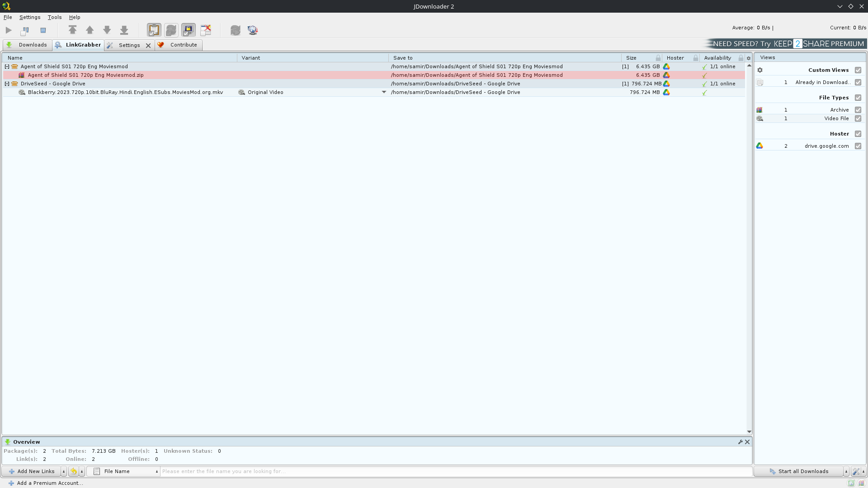The width and height of the screenshot is (868, 488).
Task: Uncheck the Archive file type checkbox
Action: coord(858,110)
